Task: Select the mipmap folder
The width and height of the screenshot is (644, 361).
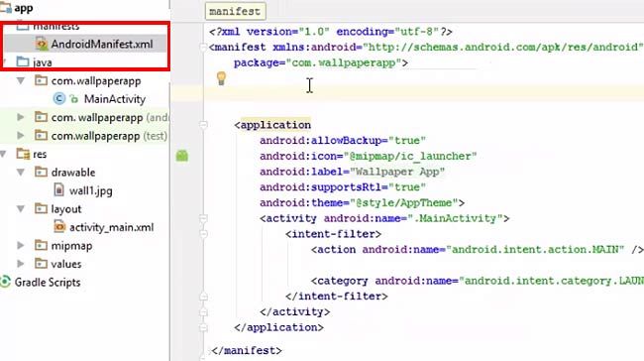Action: pyautogui.click(x=71, y=246)
